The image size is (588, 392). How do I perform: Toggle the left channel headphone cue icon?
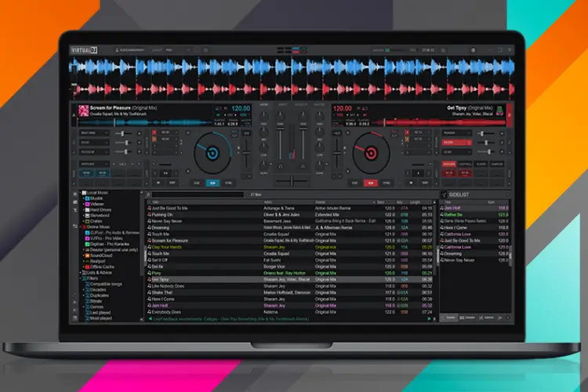(x=280, y=166)
